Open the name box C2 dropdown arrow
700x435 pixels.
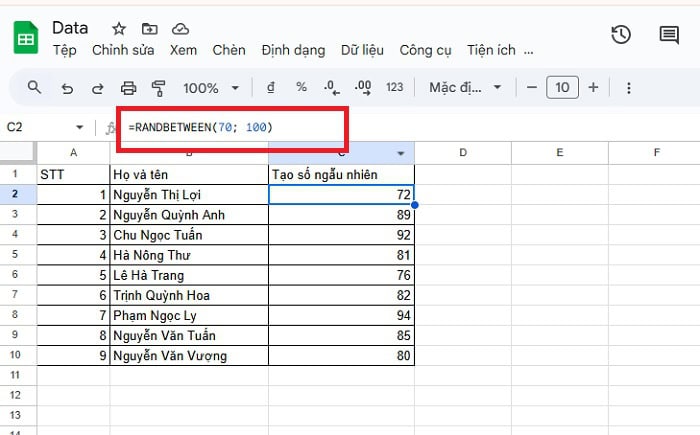click(x=80, y=127)
